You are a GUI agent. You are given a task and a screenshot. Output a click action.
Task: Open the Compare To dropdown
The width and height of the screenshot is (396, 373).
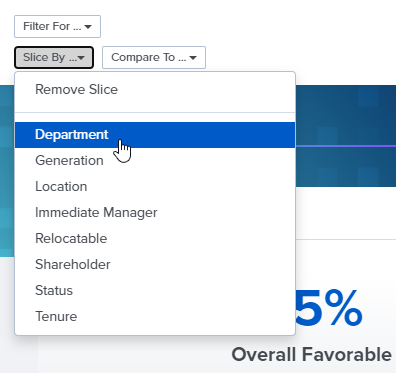(x=154, y=57)
